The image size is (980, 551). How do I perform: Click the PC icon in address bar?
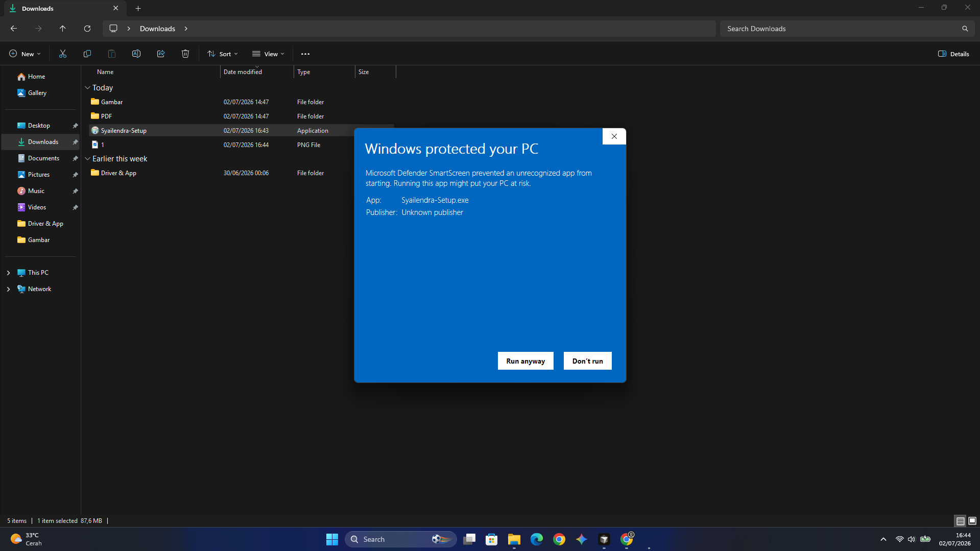(x=113, y=29)
